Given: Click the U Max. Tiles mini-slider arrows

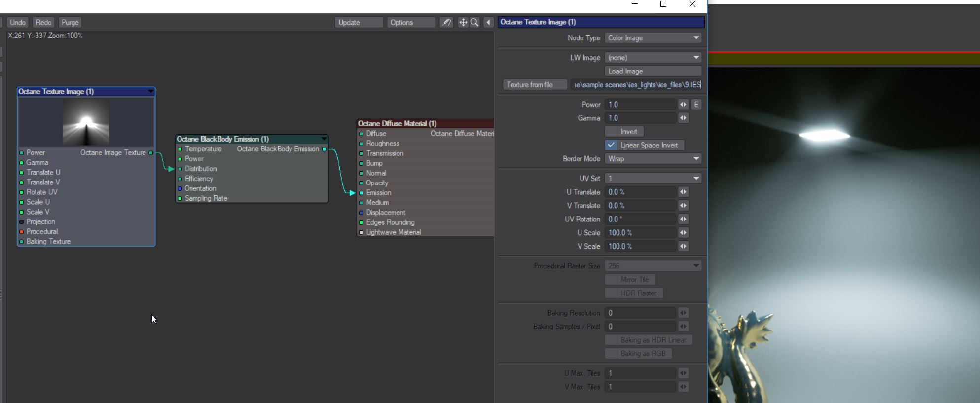Looking at the screenshot, I should [x=683, y=373].
